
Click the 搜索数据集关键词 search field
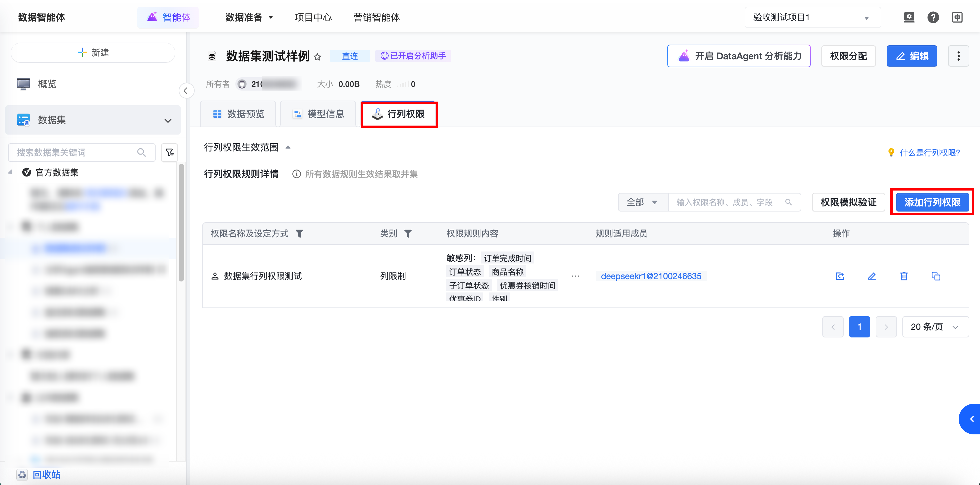pos(76,153)
